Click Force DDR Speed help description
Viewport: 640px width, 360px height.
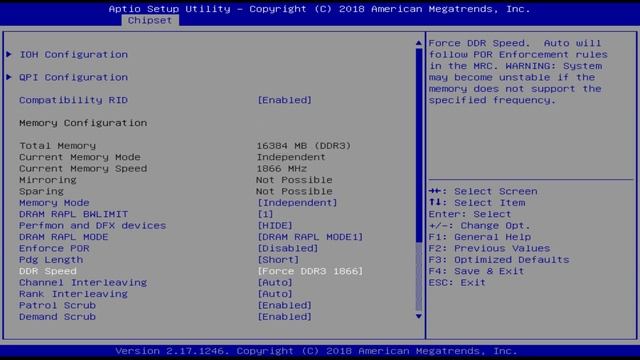click(518, 72)
